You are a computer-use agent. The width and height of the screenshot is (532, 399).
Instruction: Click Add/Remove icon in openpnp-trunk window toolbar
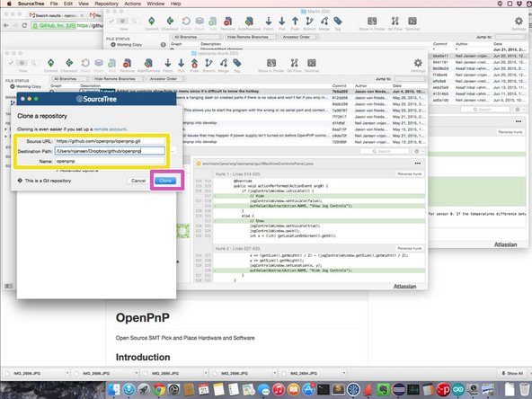click(148, 63)
